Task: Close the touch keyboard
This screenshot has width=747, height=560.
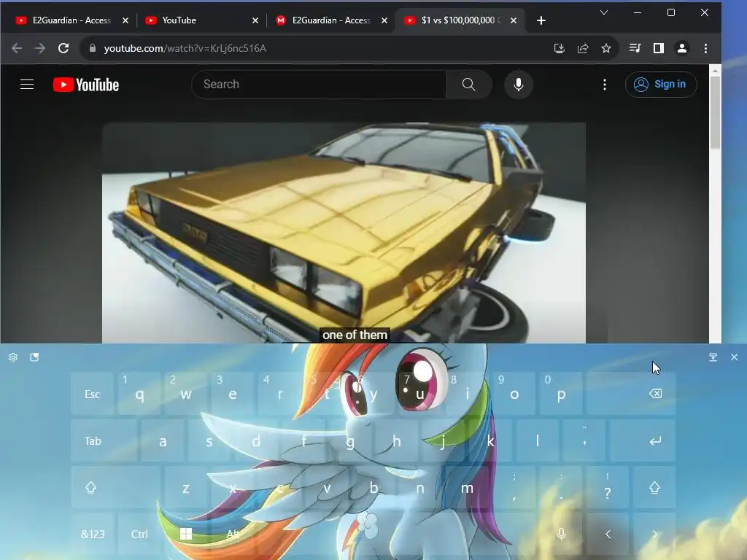Action: (x=734, y=357)
